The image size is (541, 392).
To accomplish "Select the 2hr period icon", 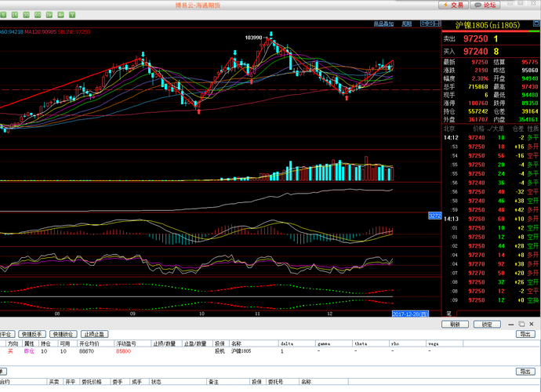I will (49, 15).
